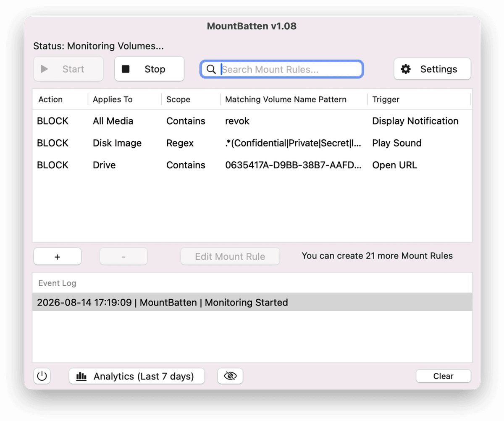This screenshot has height=421, width=504.
Task: Clear the event log
Action: 443,376
